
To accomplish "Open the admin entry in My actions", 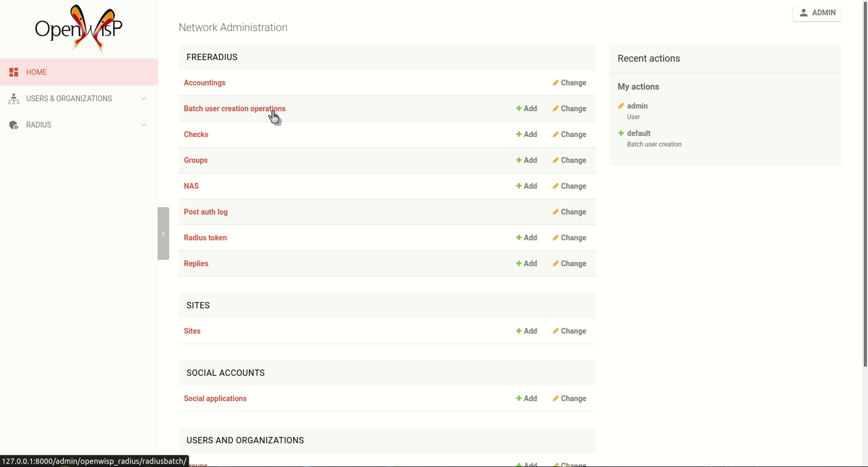I will coord(637,106).
